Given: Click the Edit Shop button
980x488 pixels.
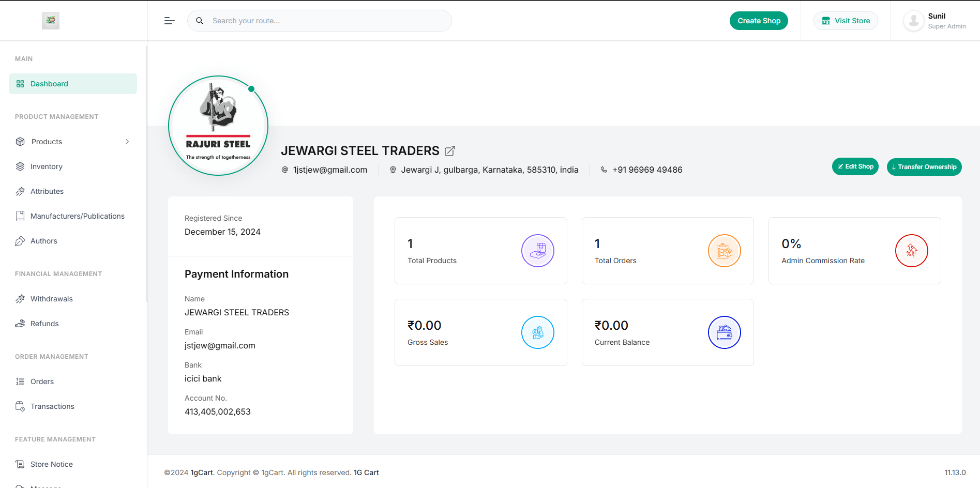Looking at the screenshot, I should [x=855, y=166].
